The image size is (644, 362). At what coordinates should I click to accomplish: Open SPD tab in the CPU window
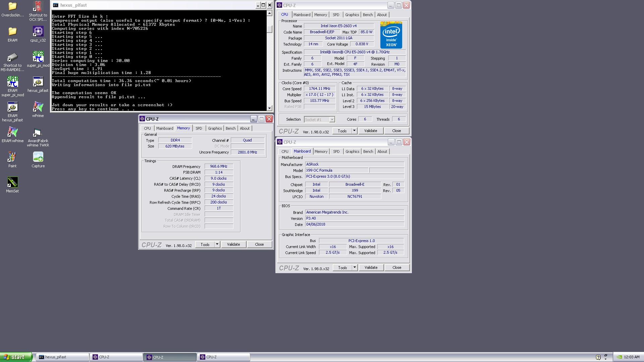point(336,15)
